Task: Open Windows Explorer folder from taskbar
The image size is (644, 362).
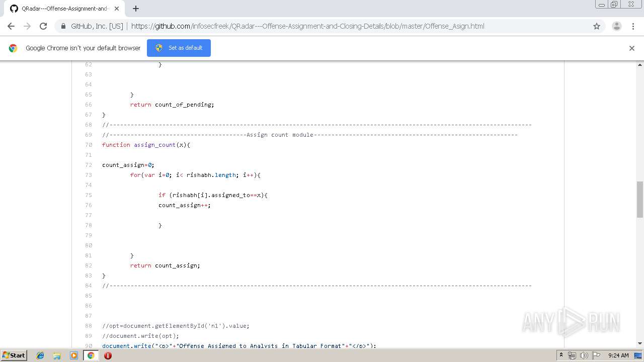Action: point(57,355)
